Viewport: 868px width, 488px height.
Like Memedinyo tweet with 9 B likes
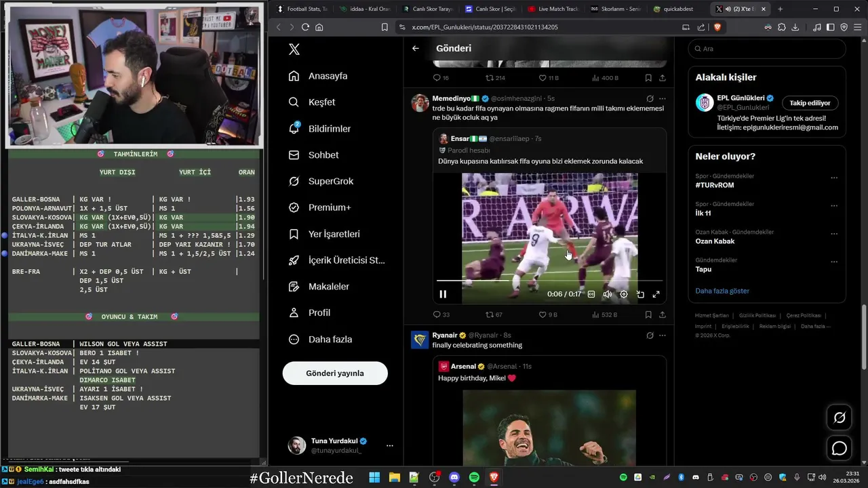(548, 314)
